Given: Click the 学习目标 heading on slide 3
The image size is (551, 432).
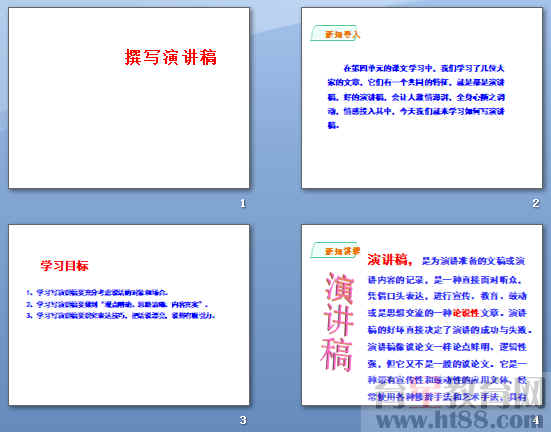Looking at the screenshot, I should (64, 265).
